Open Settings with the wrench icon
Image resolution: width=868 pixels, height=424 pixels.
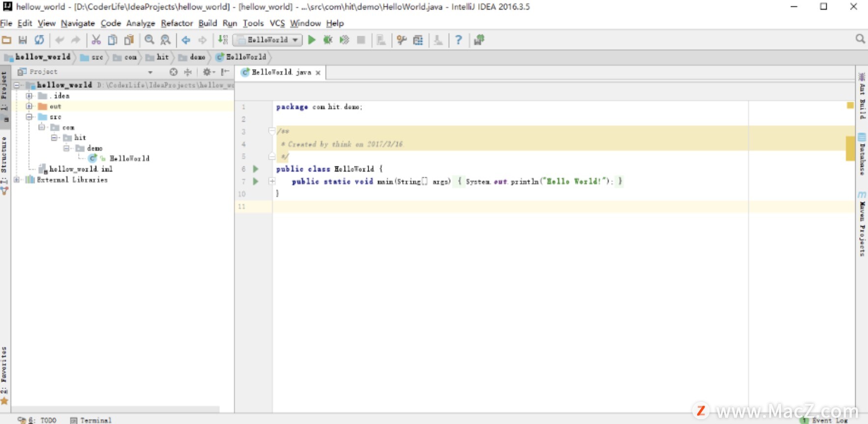click(x=402, y=40)
